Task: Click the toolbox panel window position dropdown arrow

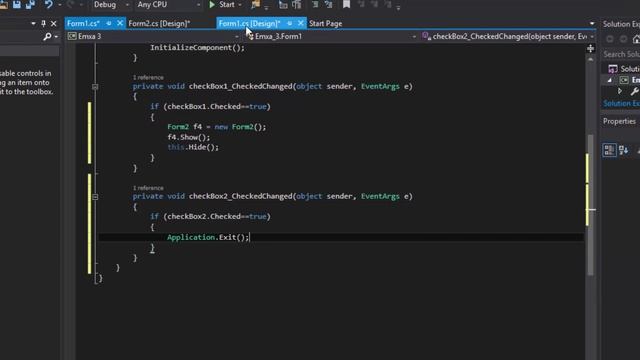Action: (33, 24)
